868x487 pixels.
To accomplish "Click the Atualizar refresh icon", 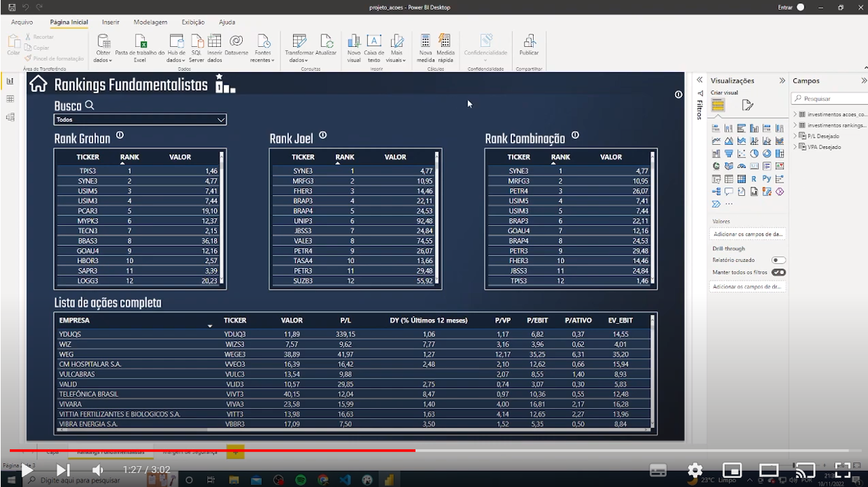I will 326,41.
